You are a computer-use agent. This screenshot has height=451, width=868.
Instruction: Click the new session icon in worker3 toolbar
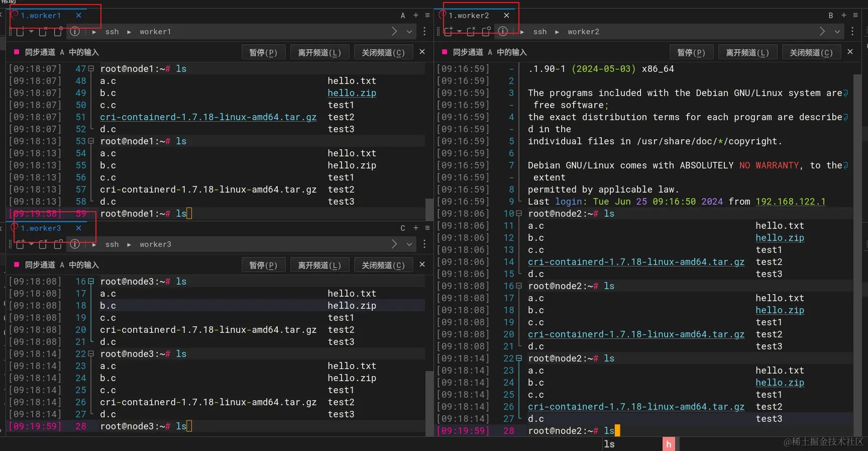[20, 244]
